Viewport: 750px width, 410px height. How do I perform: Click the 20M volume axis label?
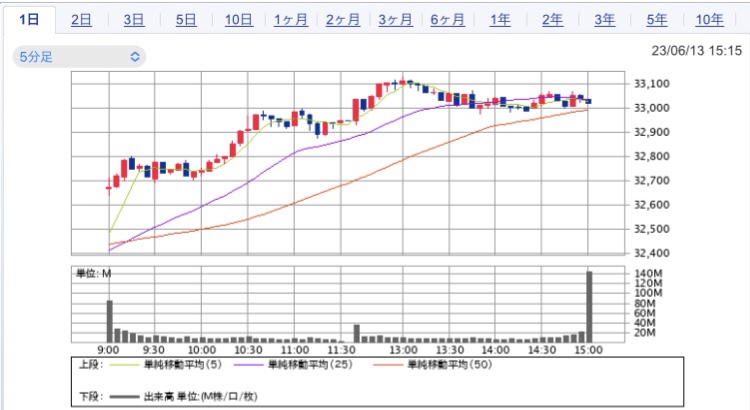pyautogui.click(x=645, y=333)
